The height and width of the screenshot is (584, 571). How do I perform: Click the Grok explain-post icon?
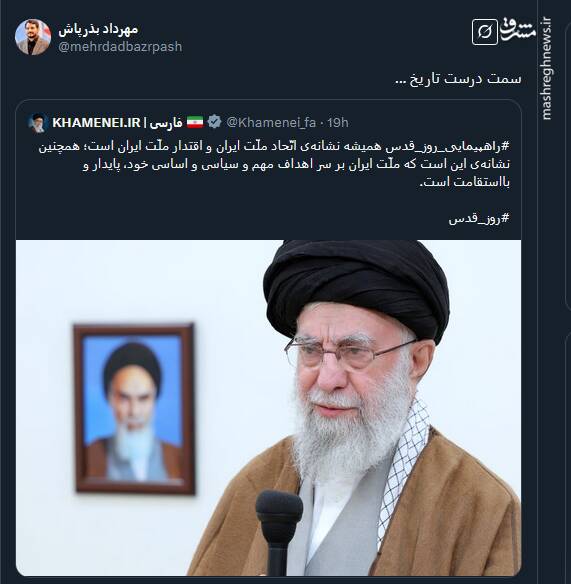[x=485, y=32]
